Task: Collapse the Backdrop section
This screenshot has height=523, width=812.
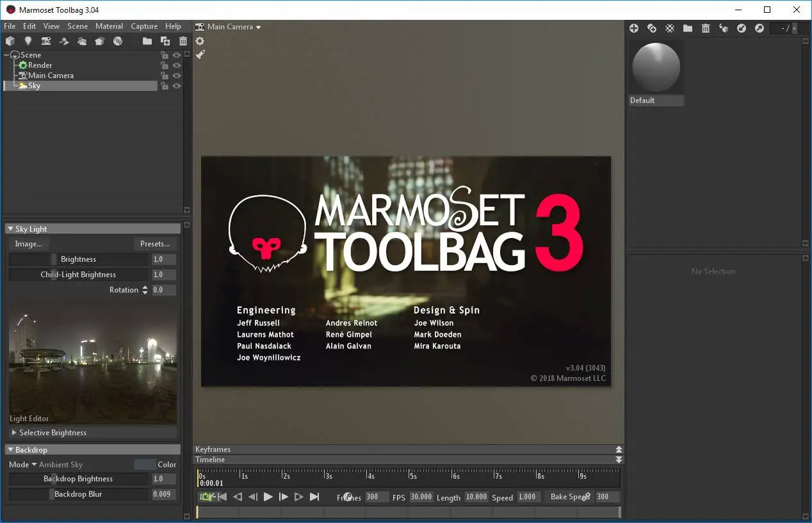Action: 11,450
